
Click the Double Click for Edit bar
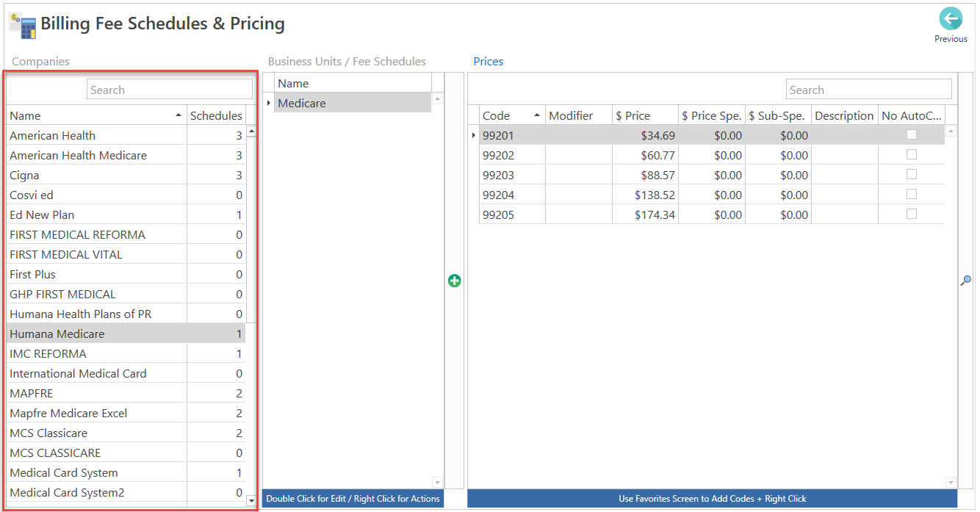point(353,499)
